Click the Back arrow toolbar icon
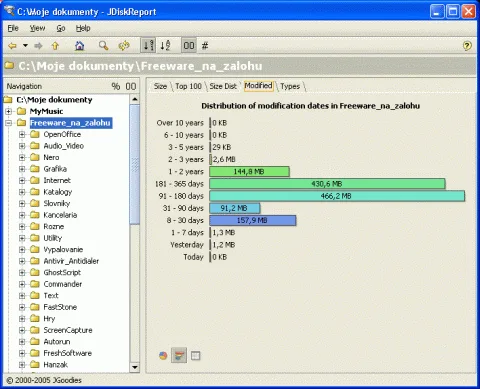The width and height of the screenshot is (480, 389). pos(12,46)
